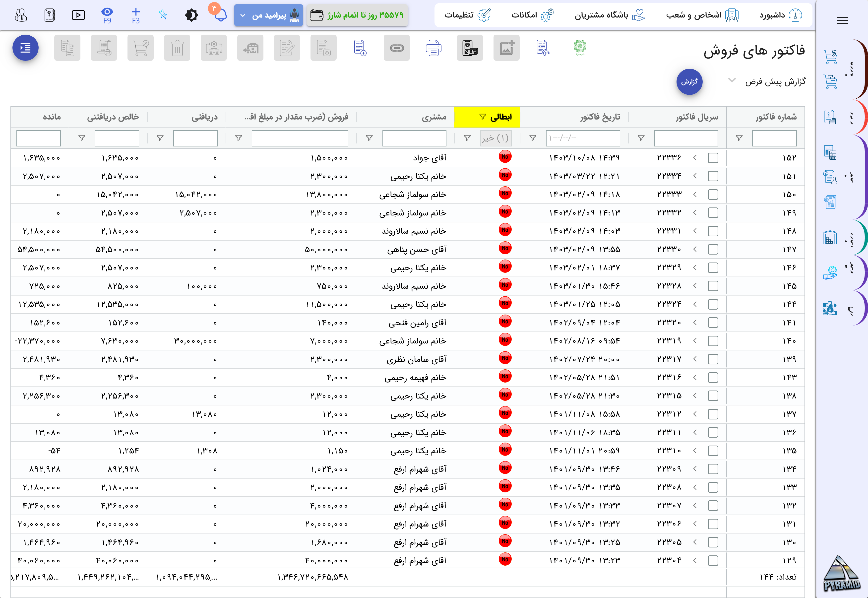
Task: Click the مشتری column filter input field
Action: coord(414,138)
